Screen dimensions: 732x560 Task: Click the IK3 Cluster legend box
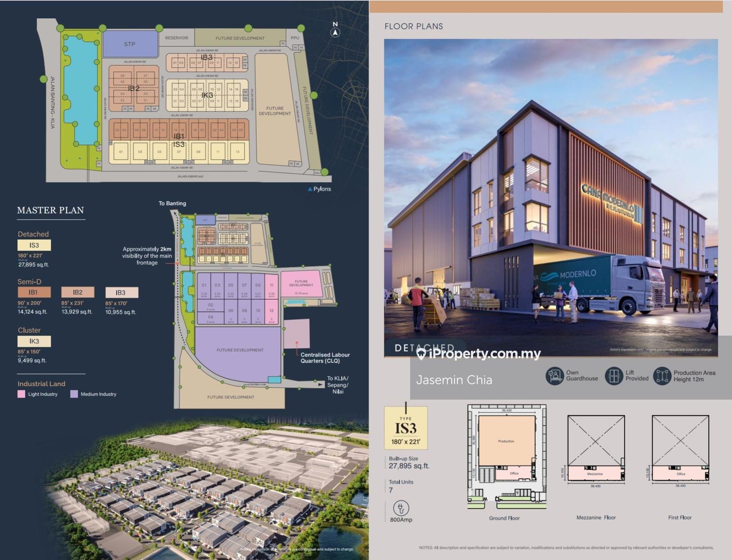pyautogui.click(x=34, y=341)
